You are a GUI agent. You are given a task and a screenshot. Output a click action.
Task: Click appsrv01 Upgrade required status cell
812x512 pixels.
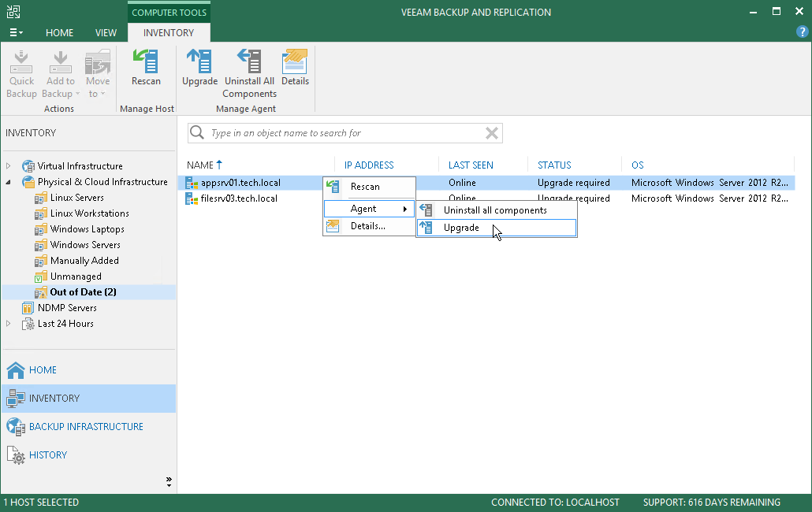click(574, 183)
